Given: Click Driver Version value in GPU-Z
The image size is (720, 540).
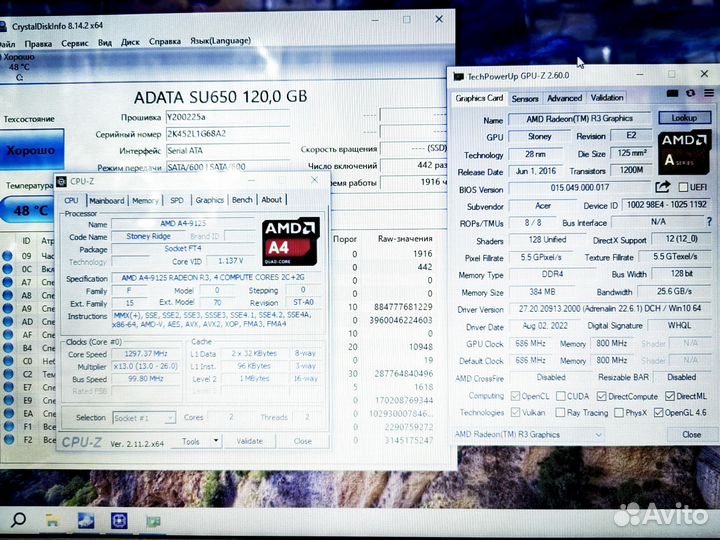Looking at the screenshot, I should coord(610,309).
